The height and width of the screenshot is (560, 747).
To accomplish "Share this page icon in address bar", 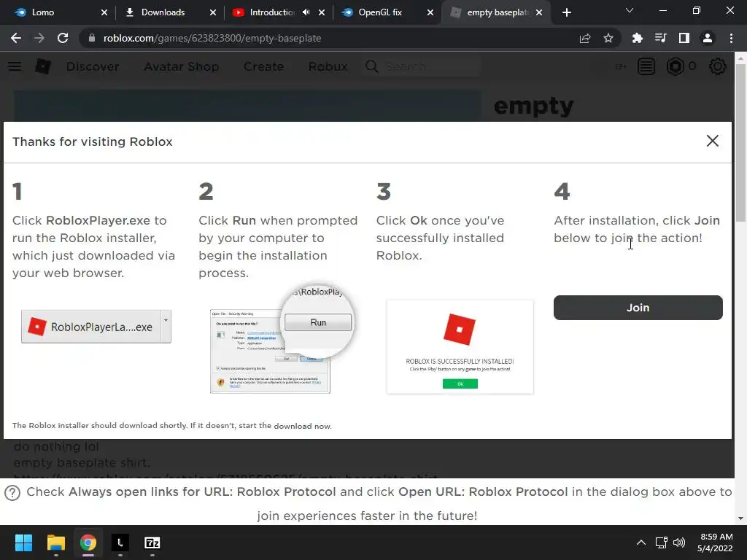I will click(x=585, y=38).
